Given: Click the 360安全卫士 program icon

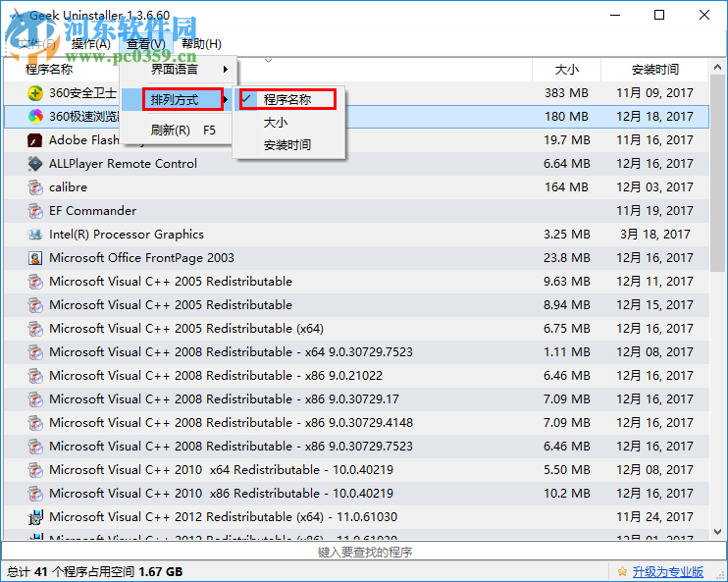Looking at the screenshot, I should (35, 93).
